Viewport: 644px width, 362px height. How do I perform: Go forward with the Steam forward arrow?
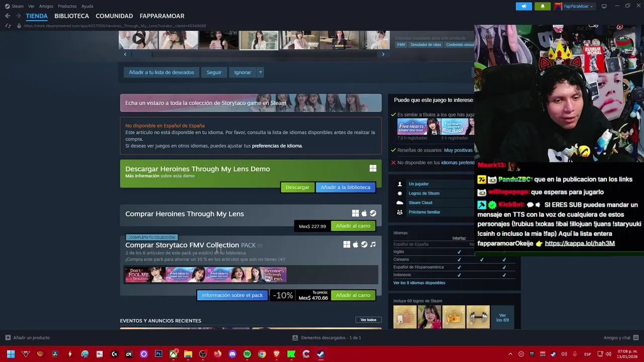point(18,16)
